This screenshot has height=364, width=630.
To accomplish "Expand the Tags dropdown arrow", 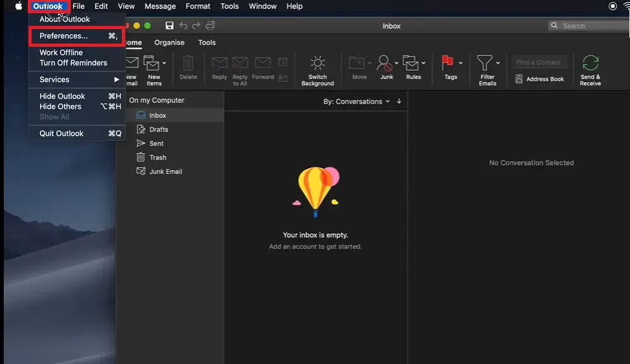I will click(461, 63).
